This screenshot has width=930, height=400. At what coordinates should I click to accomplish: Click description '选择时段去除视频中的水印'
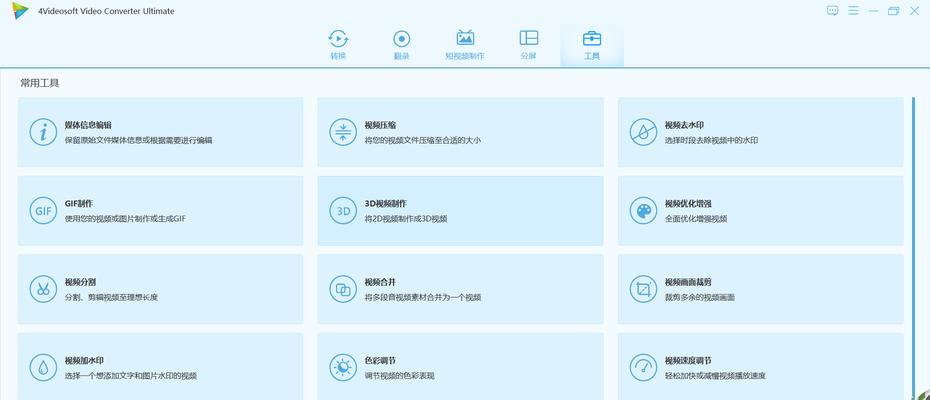click(x=711, y=141)
